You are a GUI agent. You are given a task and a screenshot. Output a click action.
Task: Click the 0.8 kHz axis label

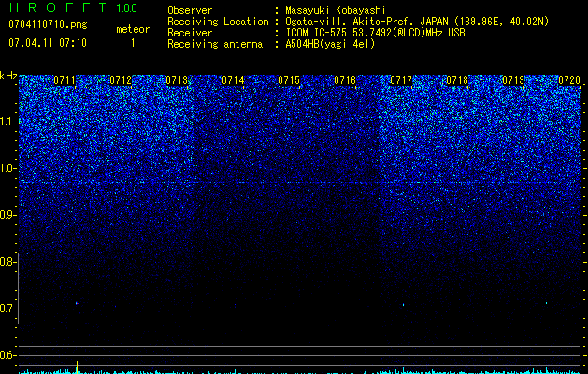[7, 262]
